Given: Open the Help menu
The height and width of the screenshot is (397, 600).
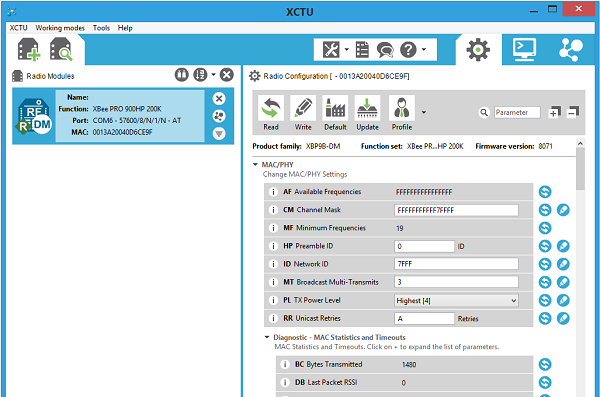Looking at the screenshot, I should coord(125,28).
